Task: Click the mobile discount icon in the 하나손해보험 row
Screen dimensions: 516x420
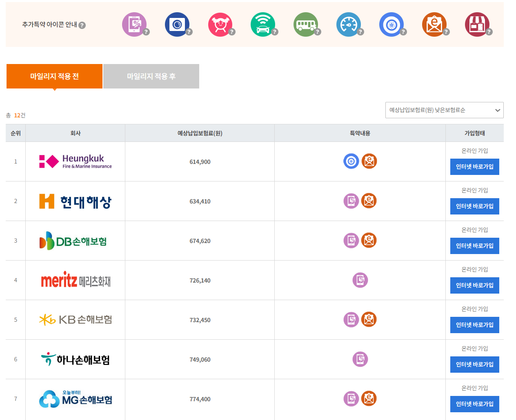Action: click(x=360, y=359)
